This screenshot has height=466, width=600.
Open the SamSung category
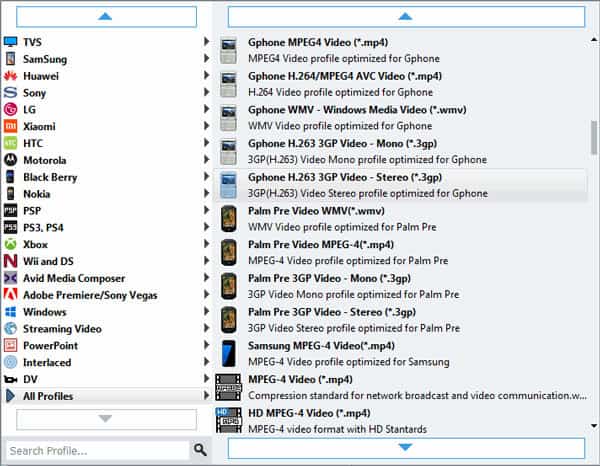pyautogui.click(x=106, y=59)
